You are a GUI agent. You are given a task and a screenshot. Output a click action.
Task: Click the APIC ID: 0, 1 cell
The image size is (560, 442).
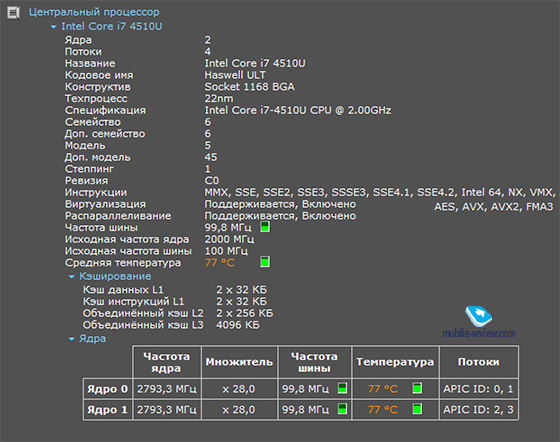click(479, 389)
